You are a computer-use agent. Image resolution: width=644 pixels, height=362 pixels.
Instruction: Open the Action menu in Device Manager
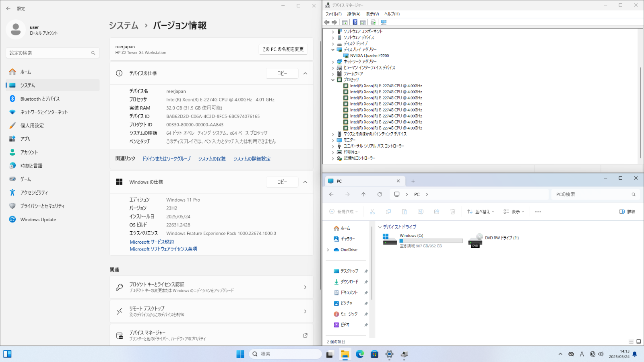pyautogui.click(x=354, y=14)
